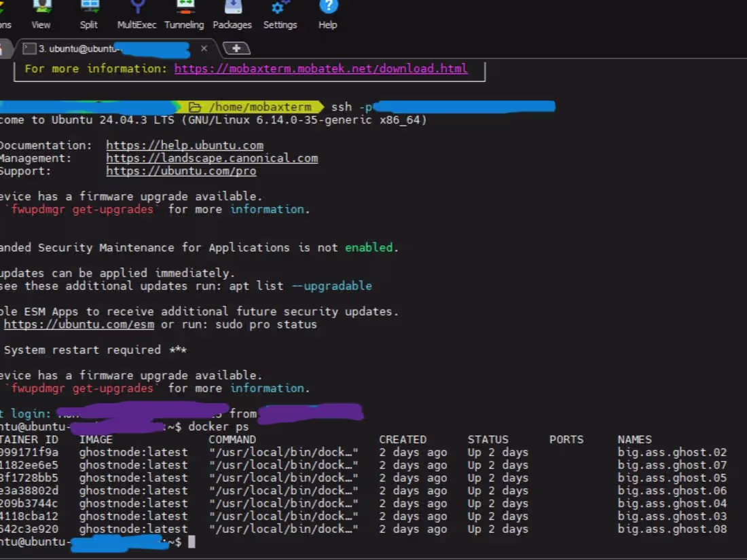Click the '--upgradable' text

click(x=331, y=286)
